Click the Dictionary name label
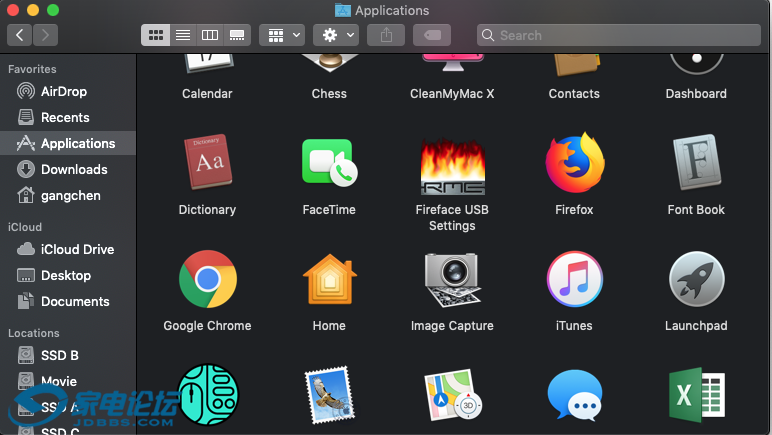This screenshot has height=435, width=772. (x=207, y=210)
